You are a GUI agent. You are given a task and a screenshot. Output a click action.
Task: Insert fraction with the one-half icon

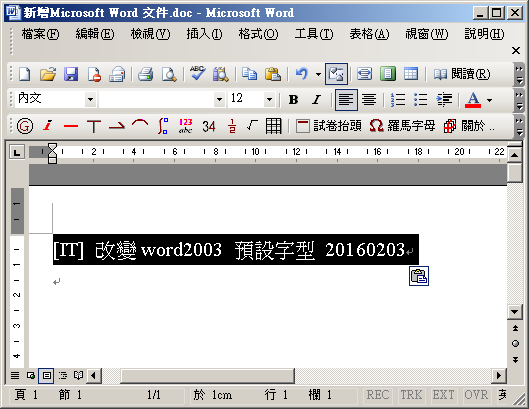pos(232,126)
